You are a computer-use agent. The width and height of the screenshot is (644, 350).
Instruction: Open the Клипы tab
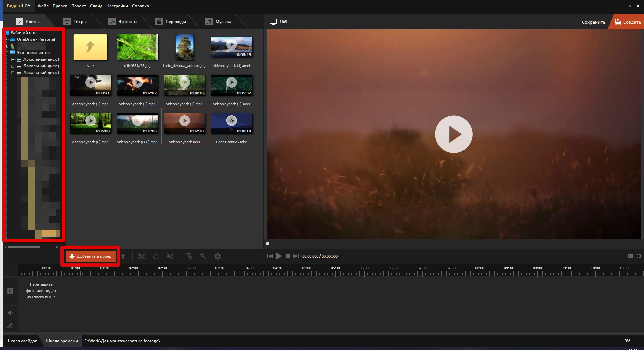coord(28,22)
